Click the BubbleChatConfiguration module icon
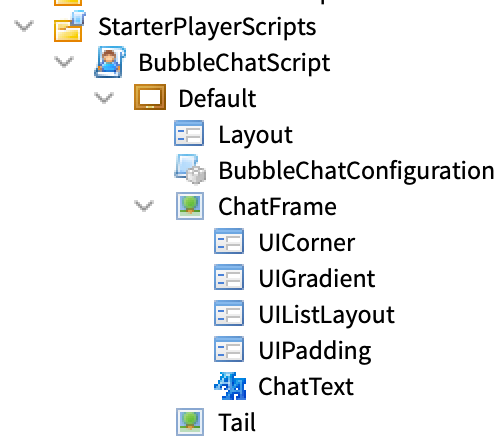Image resolution: width=504 pixels, height=444 pixels. [190, 169]
